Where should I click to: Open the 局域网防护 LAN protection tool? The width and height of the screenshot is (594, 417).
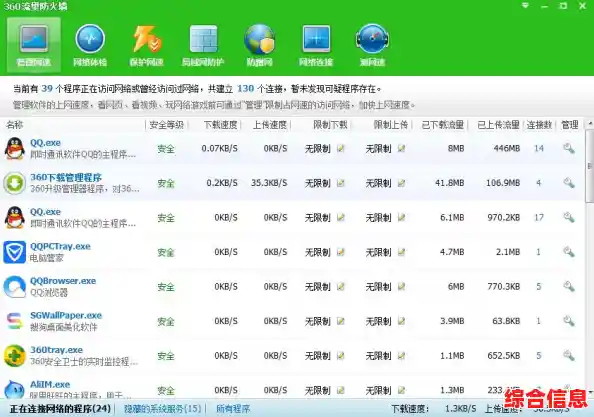203,45
